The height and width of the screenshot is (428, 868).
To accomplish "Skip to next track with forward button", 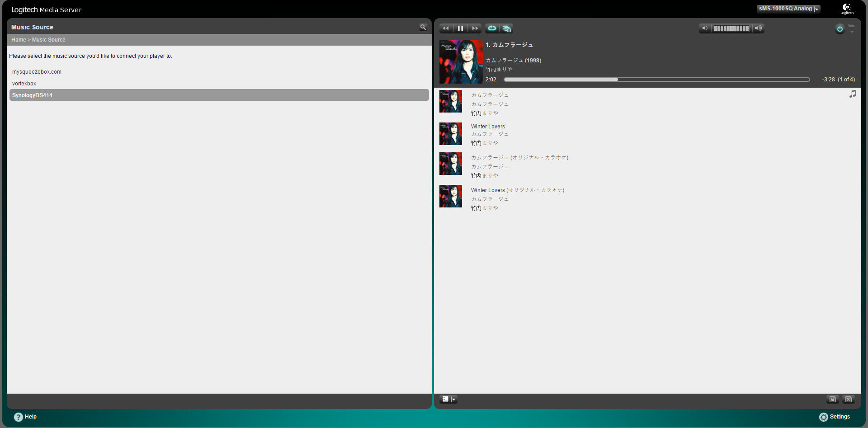I will (x=475, y=28).
